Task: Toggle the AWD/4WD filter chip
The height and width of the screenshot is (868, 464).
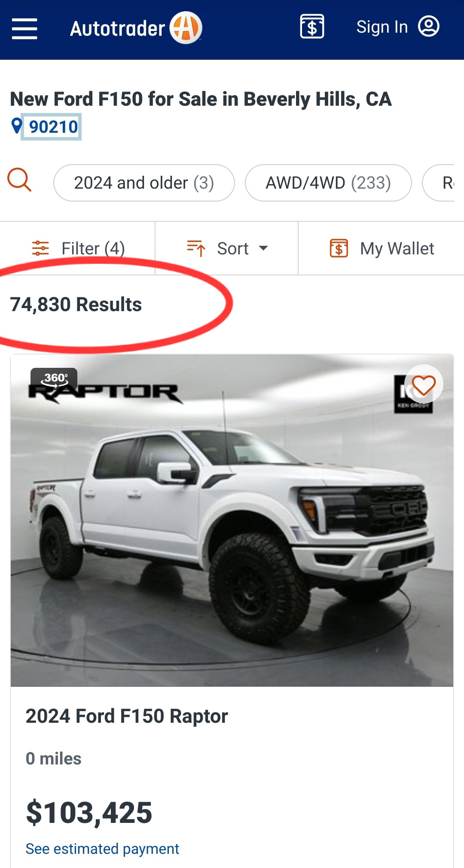Action: 328,183
